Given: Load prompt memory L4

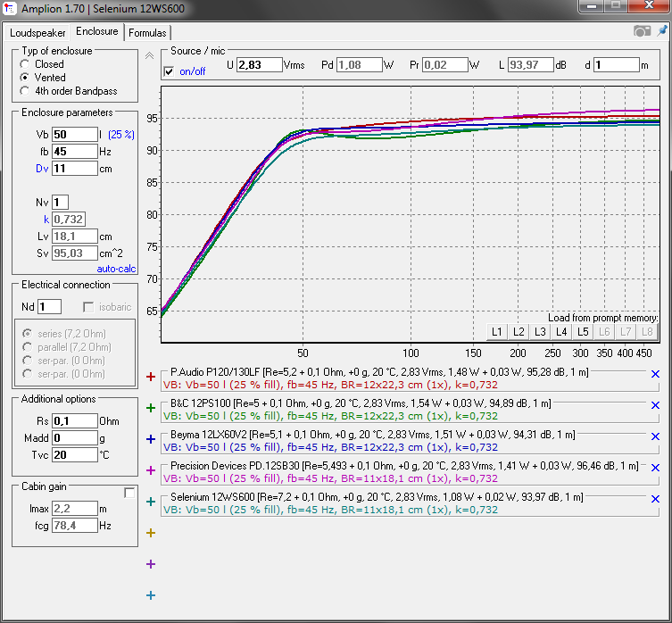Looking at the screenshot, I should tap(561, 332).
